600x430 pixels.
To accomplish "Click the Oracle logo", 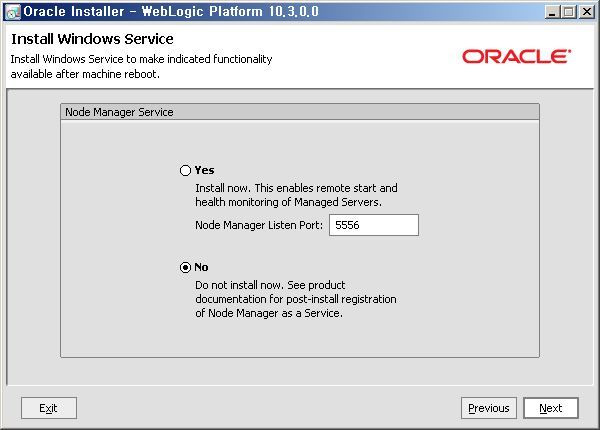I will point(517,56).
